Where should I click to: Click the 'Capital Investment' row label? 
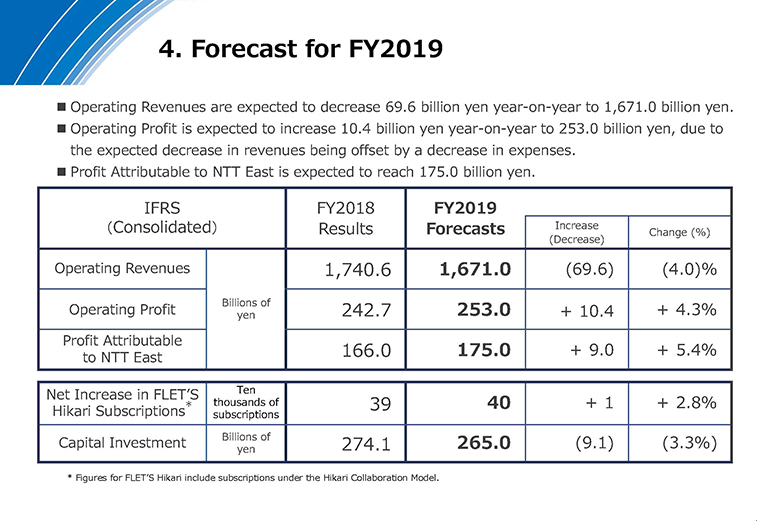coord(122,443)
